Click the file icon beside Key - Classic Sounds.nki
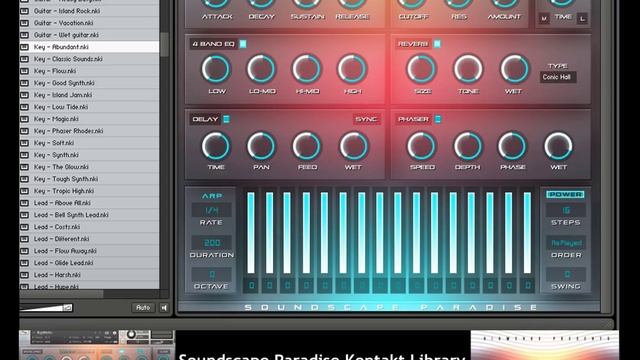This screenshot has height=360, width=640. [x=24, y=59]
